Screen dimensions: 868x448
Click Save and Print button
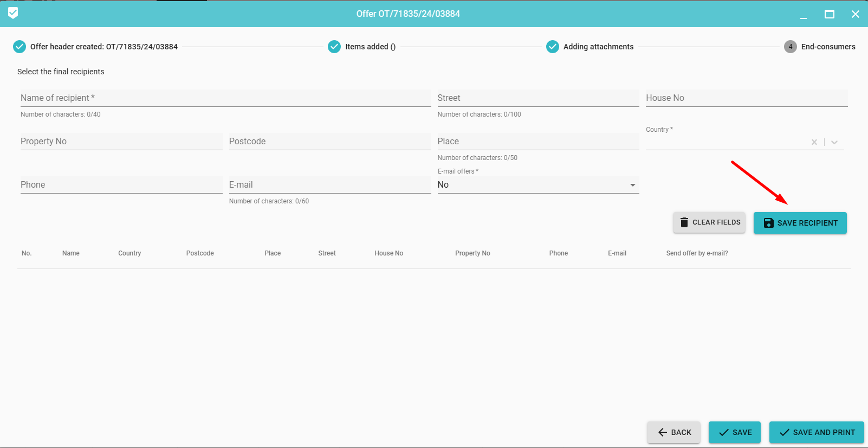(817, 432)
